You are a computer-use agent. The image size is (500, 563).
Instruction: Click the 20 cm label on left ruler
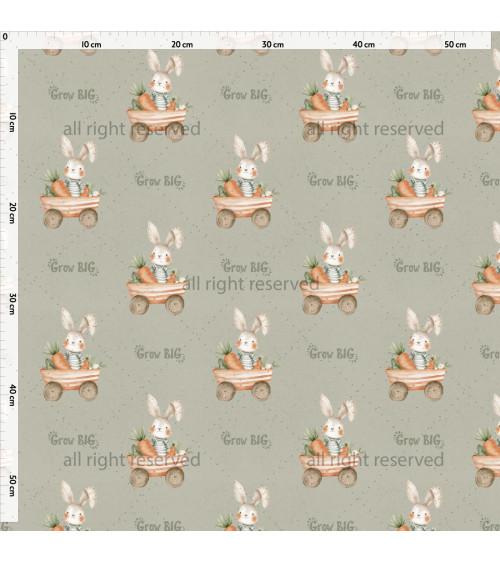pos(12,213)
